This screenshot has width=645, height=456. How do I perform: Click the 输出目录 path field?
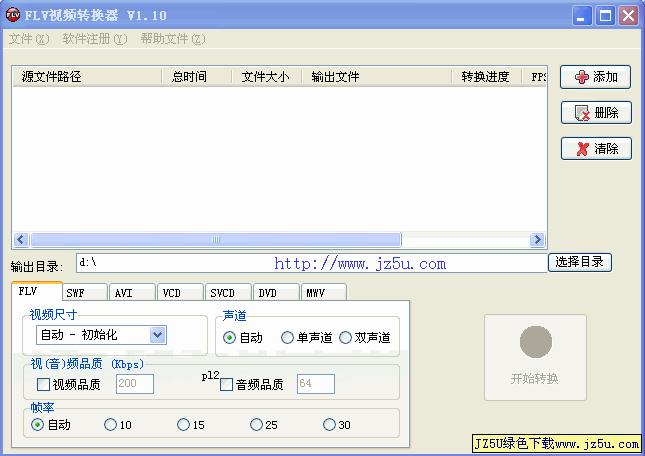[312, 263]
